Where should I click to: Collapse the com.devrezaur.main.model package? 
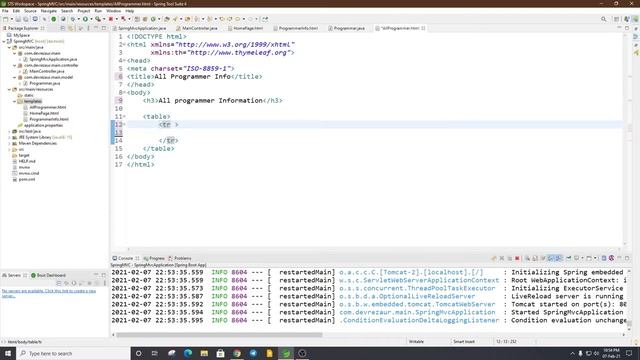[x=15, y=77]
